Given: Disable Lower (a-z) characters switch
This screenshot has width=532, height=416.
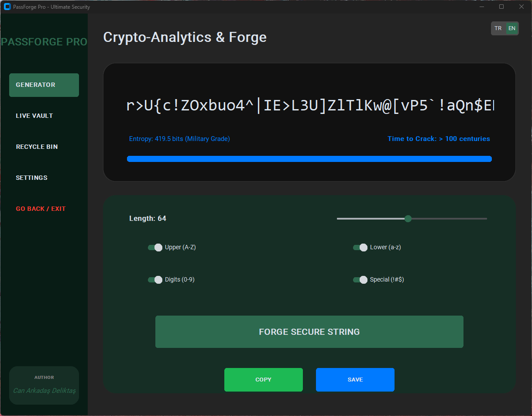Looking at the screenshot, I should [360, 248].
